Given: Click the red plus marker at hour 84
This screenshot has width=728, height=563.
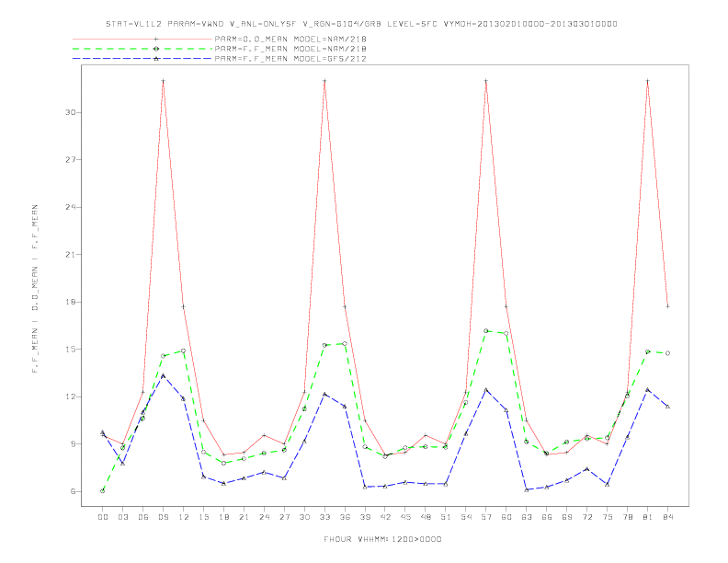Looking at the screenshot, I should 667,306.
